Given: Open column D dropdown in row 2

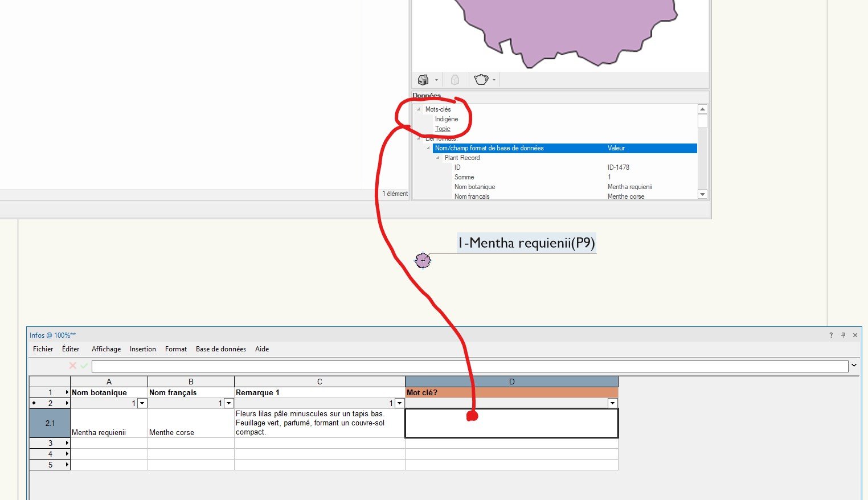Looking at the screenshot, I should point(612,403).
